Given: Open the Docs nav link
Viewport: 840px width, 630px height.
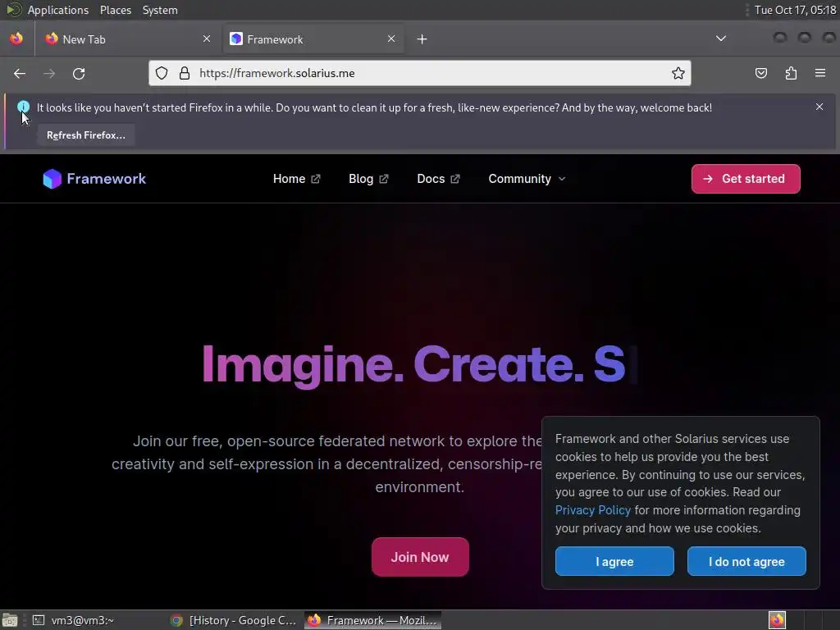Looking at the screenshot, I should (x=438, y=179).
